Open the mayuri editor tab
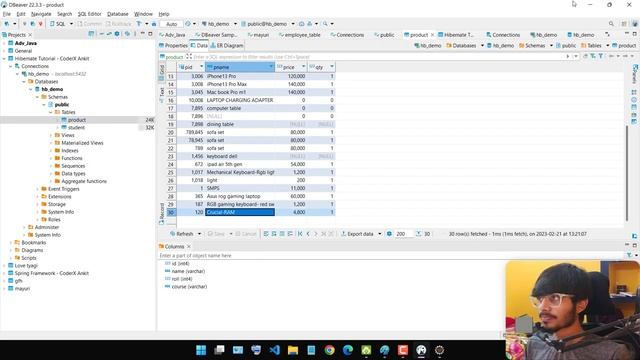Viewport: 640px width, 360px height. (x=258, y=35)
